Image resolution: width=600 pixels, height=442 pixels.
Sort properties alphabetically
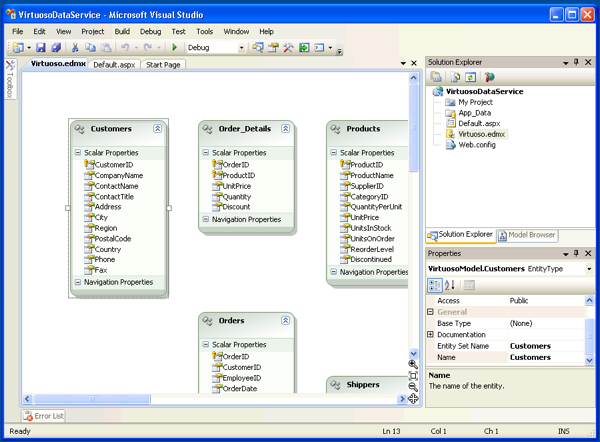tap(450, 285)
